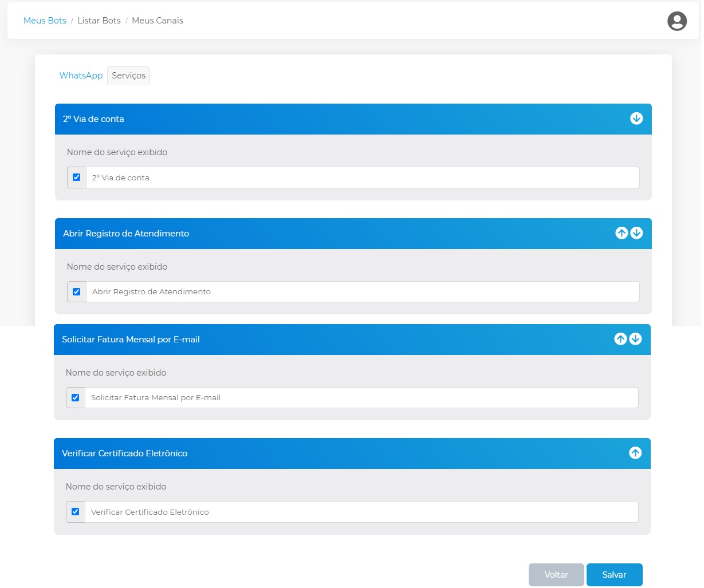Focus the 'Abrir Registro de Atendimento' text field
Image resolution: width=704 pixels, height=588 pixels.
coord(362,291)
